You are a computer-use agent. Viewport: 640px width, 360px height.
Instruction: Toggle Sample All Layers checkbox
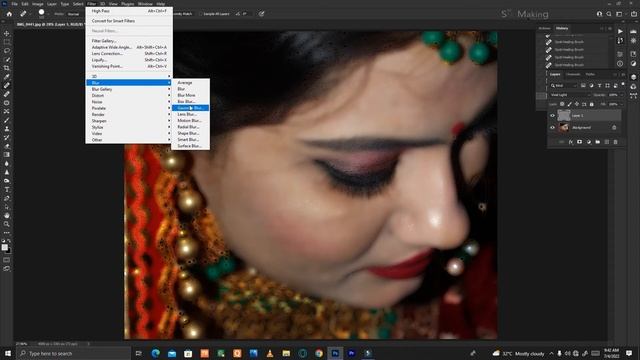[201, 14]
